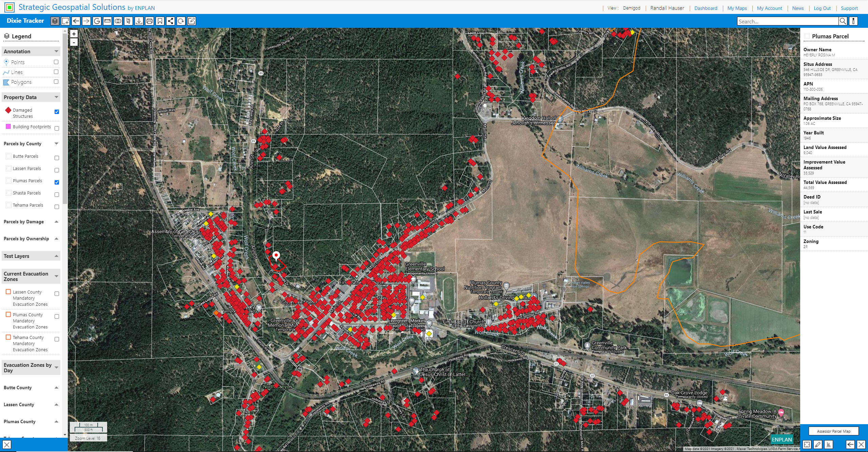
Task: Expand the Butte County group
Action: 56,388
